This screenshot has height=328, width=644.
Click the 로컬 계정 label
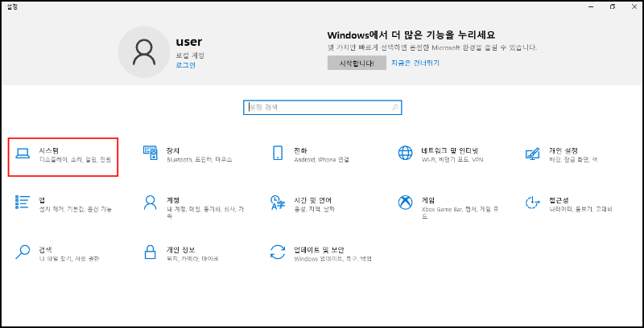pos(190,55)
